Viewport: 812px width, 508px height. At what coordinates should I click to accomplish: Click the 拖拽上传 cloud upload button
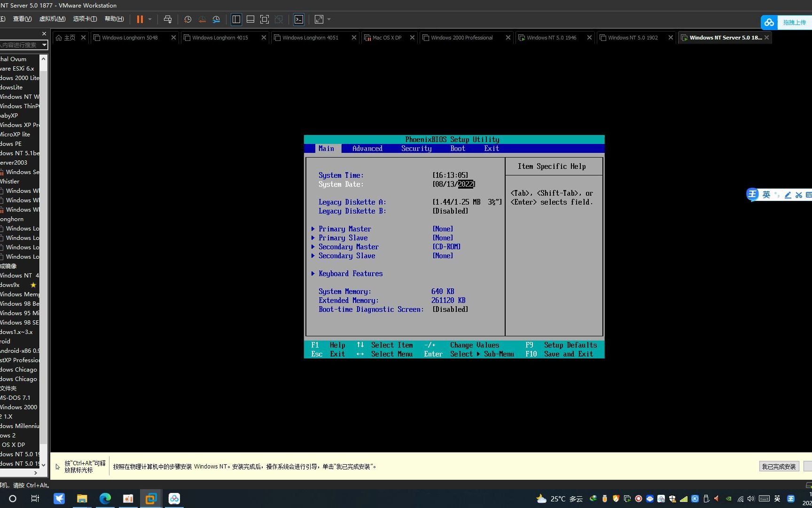786,22
